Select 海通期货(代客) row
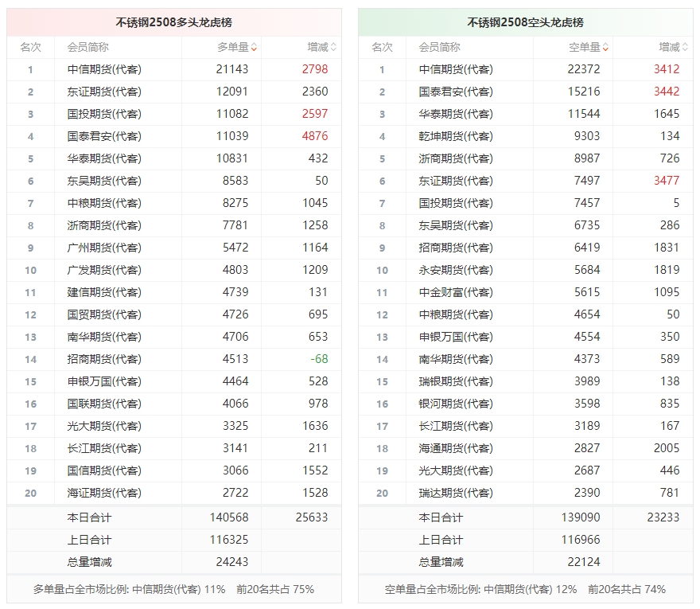Viewport: 700px width, 609px height. tap(526, 449)
